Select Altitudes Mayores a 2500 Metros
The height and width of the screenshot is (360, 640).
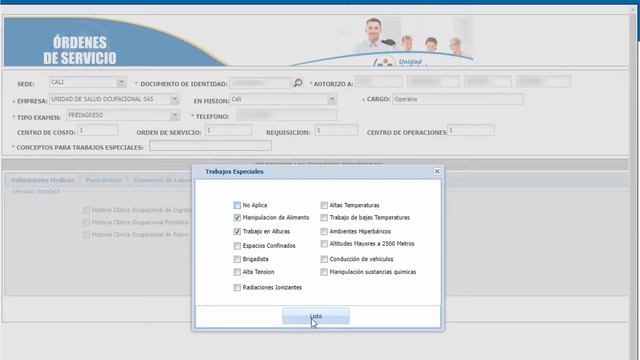point(324,244)
